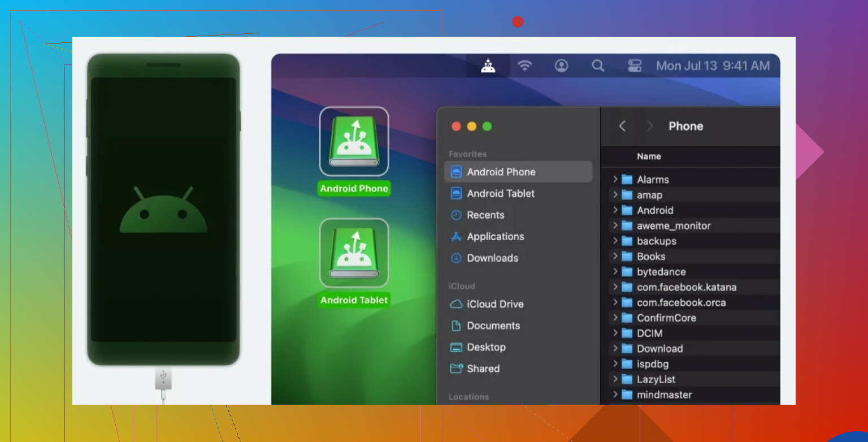Expand the amap folder chevron
Screen dimensions: 868x442
tap(615, 194)
